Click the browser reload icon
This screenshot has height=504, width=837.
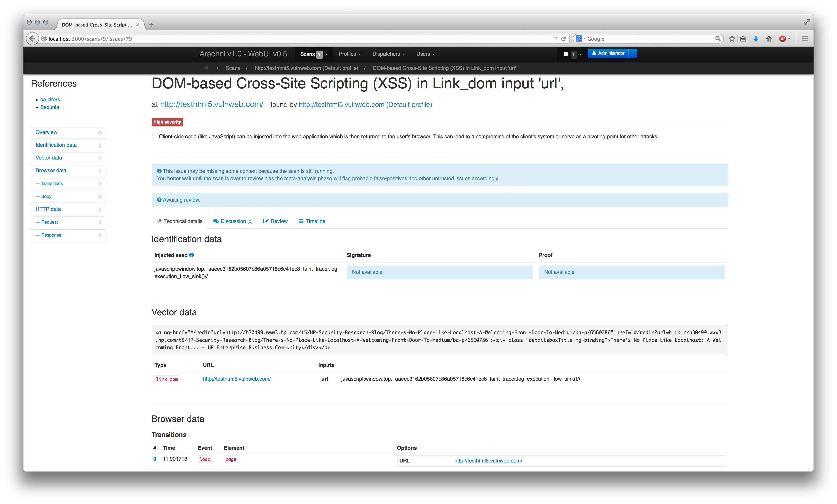(x=564, y=39)
